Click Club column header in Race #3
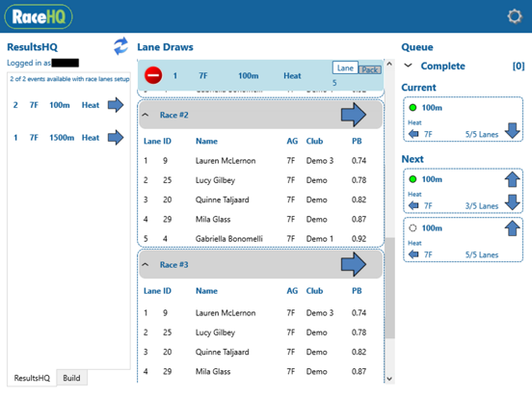 [x=314, y=291]
